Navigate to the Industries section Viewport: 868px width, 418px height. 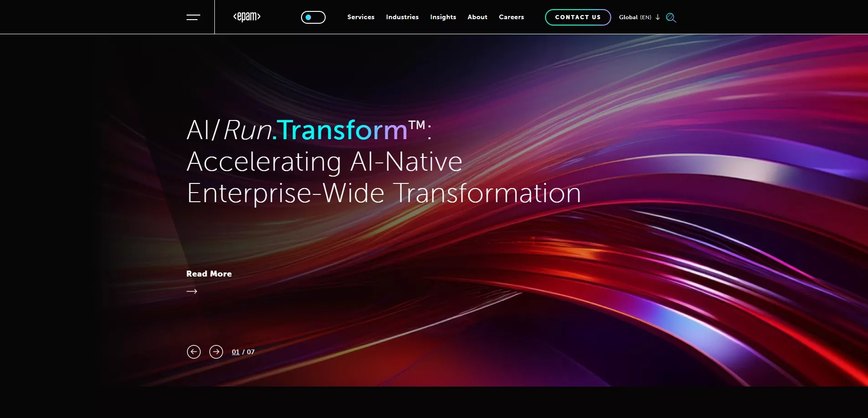[x=402, y=17]
